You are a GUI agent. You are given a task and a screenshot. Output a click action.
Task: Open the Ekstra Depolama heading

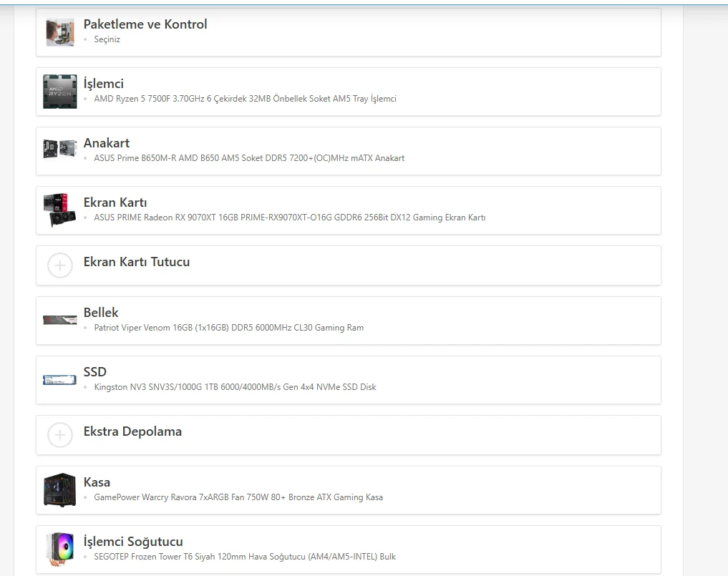[x=132, y=431]
